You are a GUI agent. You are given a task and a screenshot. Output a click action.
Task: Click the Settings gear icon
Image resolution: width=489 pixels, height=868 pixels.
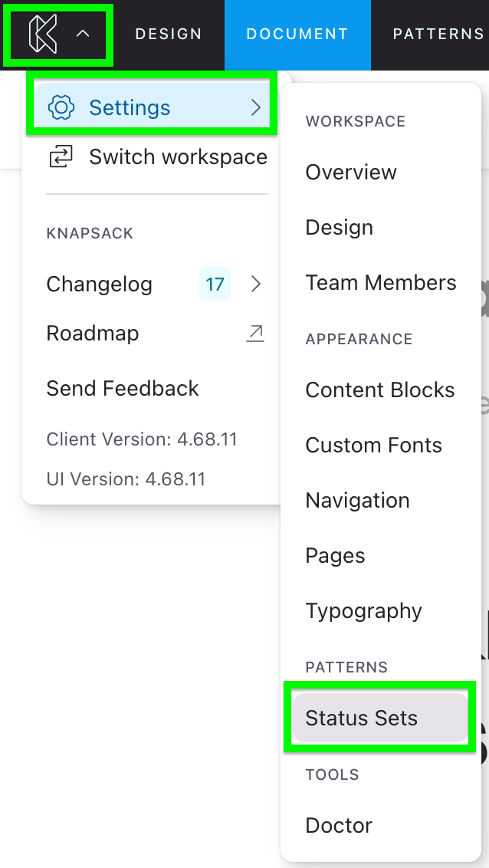(x=61, y=107)
